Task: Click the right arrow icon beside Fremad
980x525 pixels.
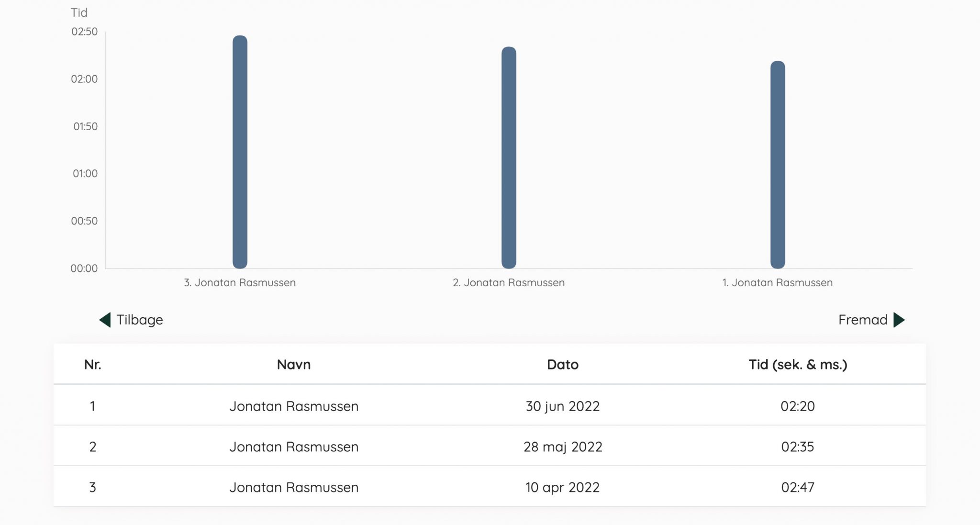Action: (x=899, y=320)
